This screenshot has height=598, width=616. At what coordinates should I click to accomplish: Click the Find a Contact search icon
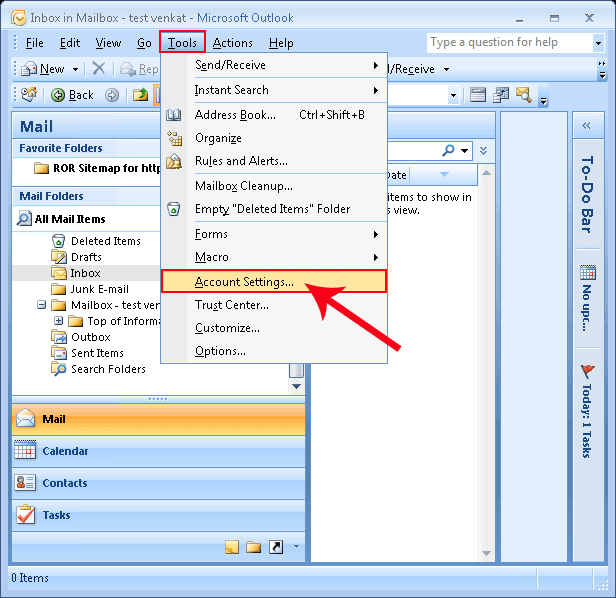[x=523, y=95]
